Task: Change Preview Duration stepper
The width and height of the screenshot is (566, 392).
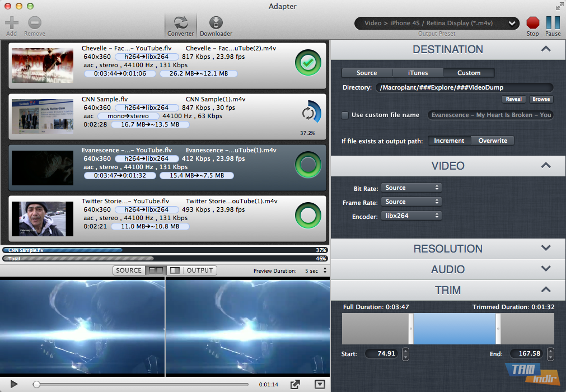Action: [x=325, y=270]
